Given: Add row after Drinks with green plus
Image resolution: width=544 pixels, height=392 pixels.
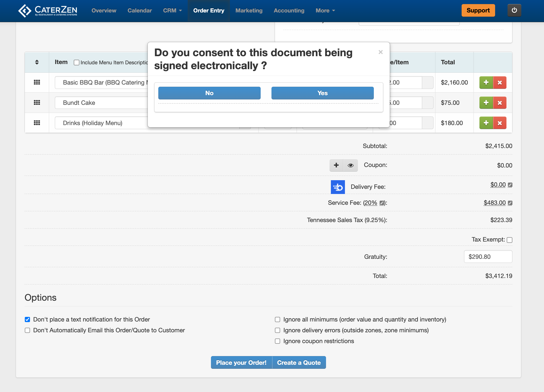Looking at the screenshot, I should (x=486, y=123).
